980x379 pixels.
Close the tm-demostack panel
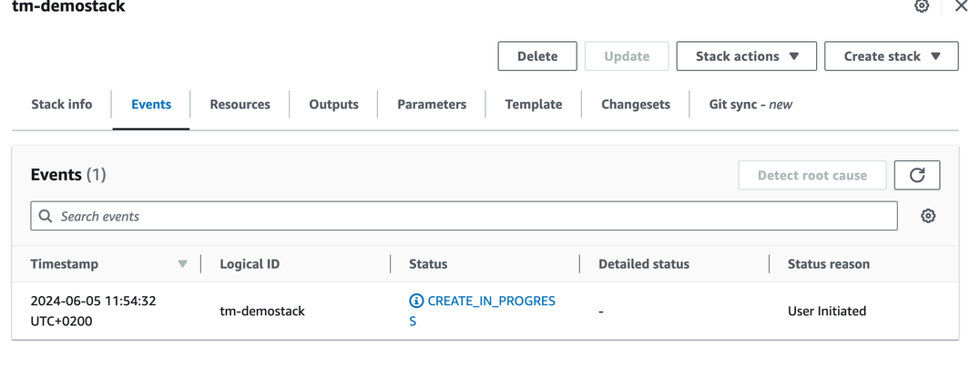click(961, 6)
